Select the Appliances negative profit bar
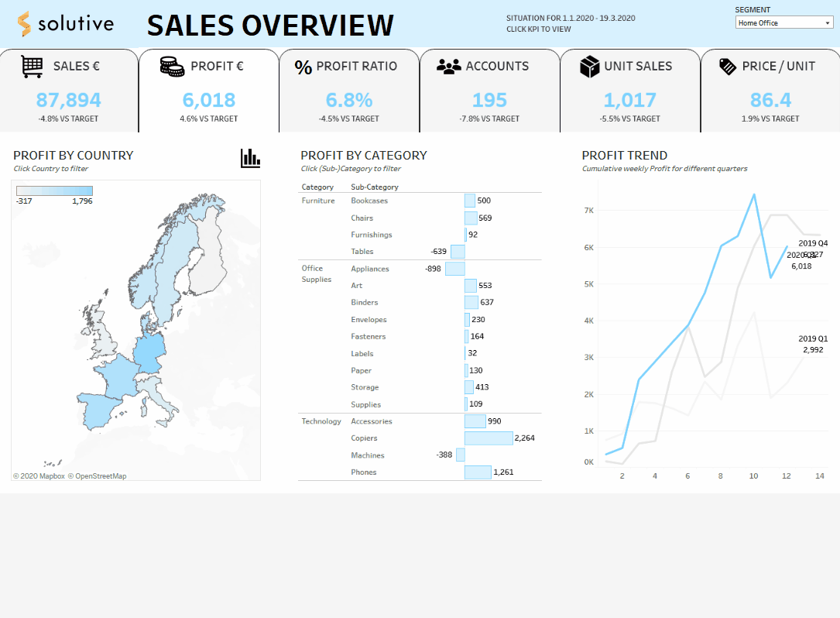This screenshot has height=618, width=840. coord(454,269)
